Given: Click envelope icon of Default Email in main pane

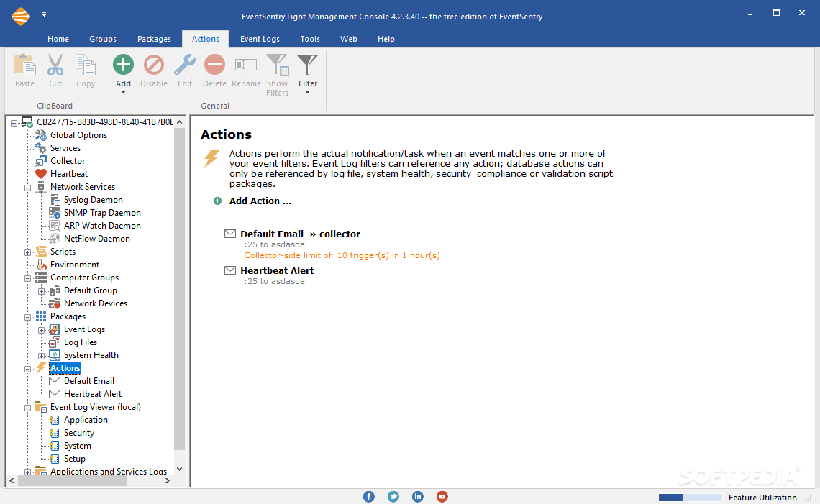Looking at the screenshot, I should tap(230, 234).
